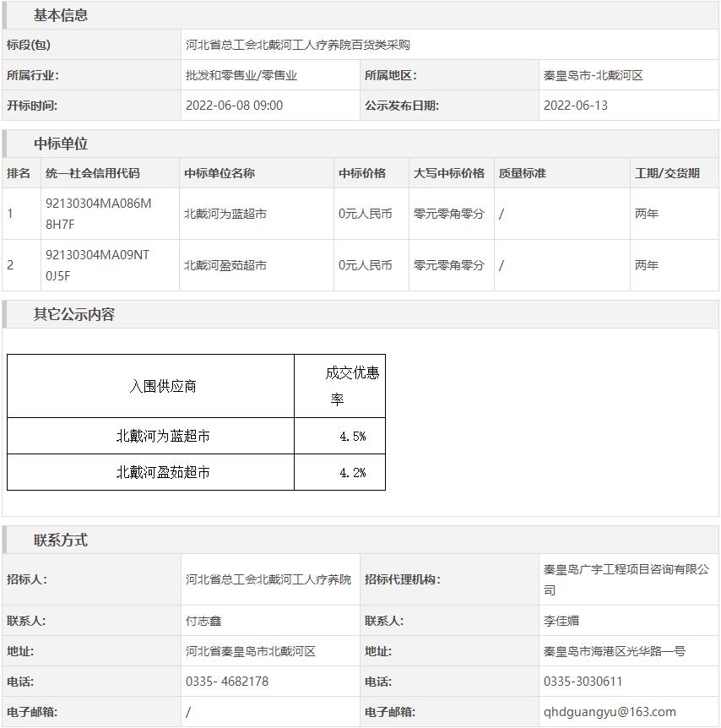This screenshot has width=721, height=728.
Task: Click the 基本信息 section header
Action: [x=60, y=15]
